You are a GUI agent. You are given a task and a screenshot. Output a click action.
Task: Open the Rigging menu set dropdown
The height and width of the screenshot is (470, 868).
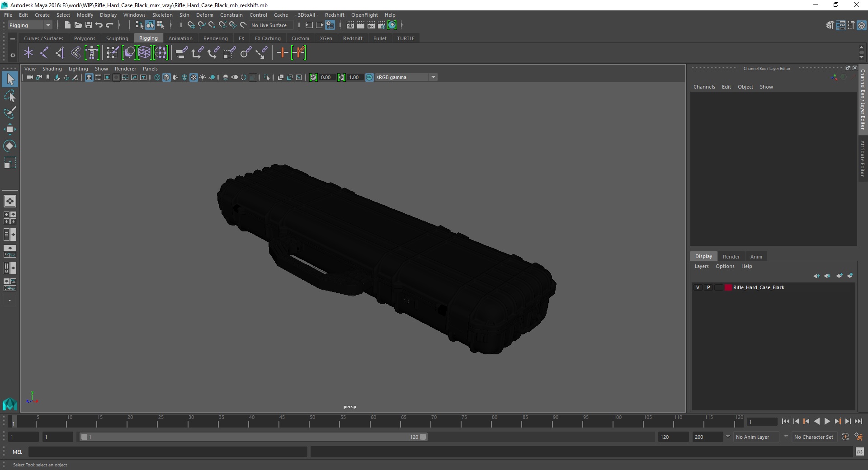click(30, 25)
